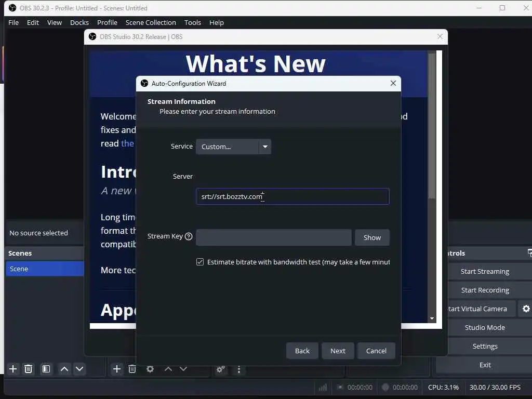The height and width of the screenshot is (399, 532).
Task: Click the 30.00 / 30.00 FPS status text
Action: tap(495, 387)
